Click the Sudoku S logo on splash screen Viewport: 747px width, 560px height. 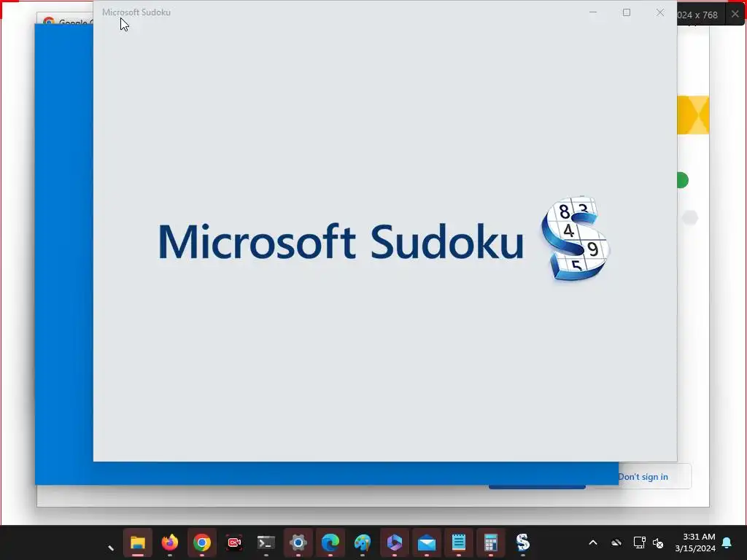[x=576, y=238]
